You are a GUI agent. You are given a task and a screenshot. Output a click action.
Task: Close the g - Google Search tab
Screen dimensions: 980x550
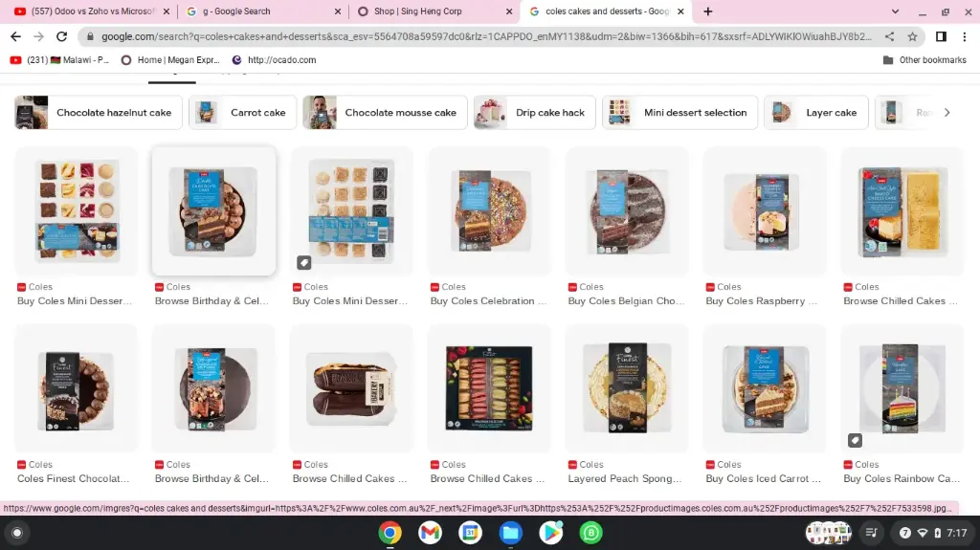pos(338,11)
